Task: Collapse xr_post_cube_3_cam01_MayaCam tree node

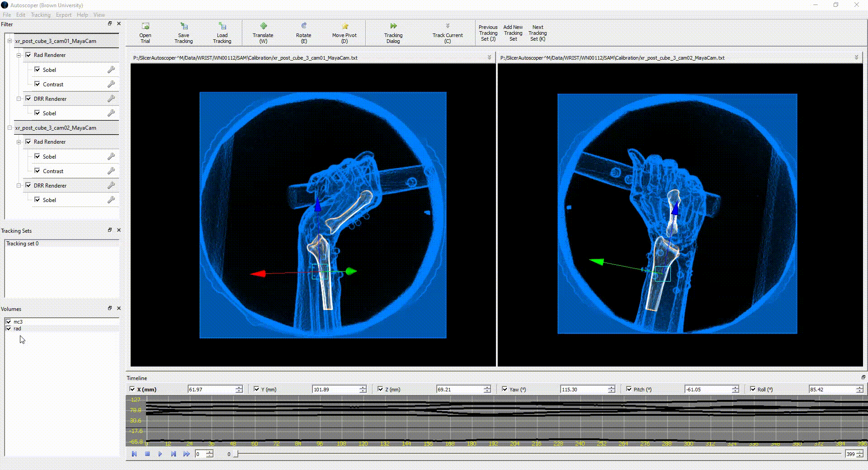Action: [x=9, y=41]
